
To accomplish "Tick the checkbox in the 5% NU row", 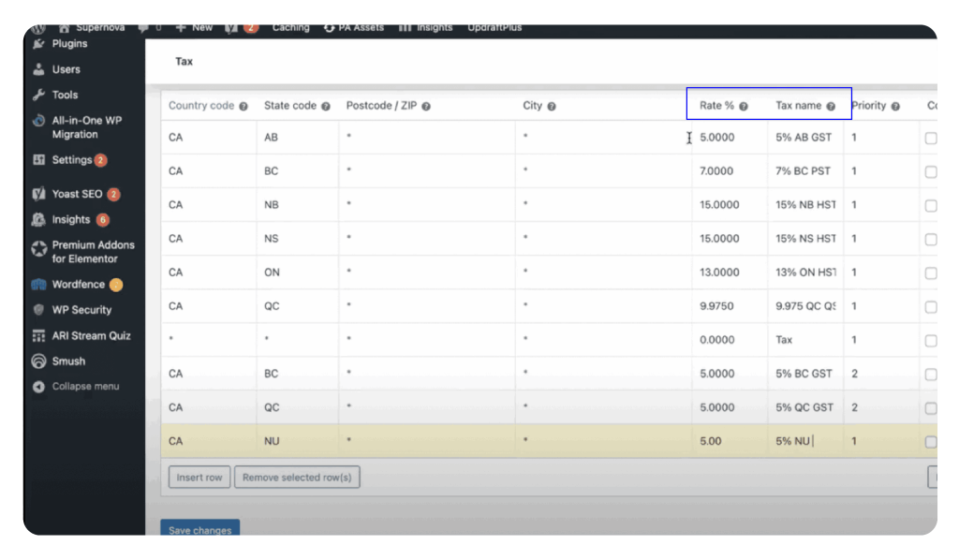I will 930,442.
